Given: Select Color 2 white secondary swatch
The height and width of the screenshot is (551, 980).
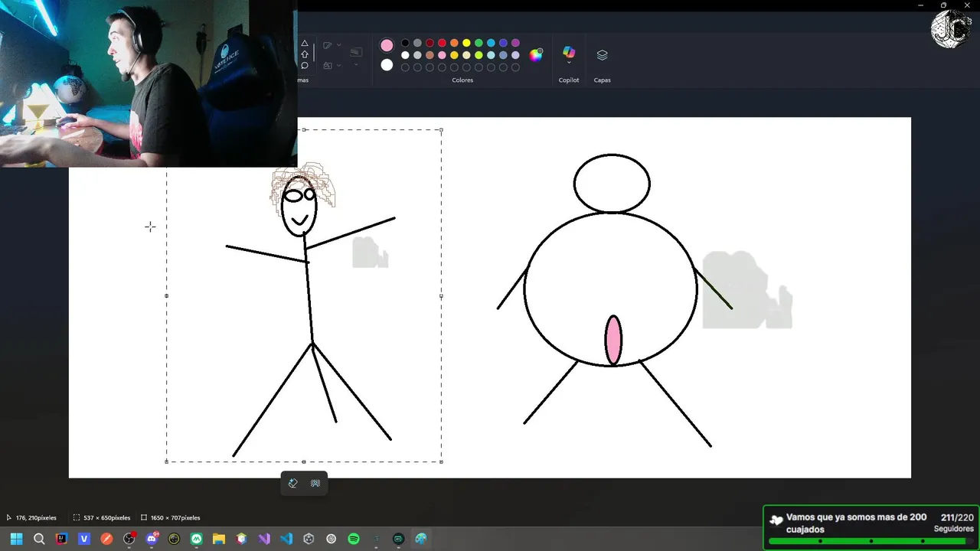Looking at the screenshot, I should tap(387, 65).
